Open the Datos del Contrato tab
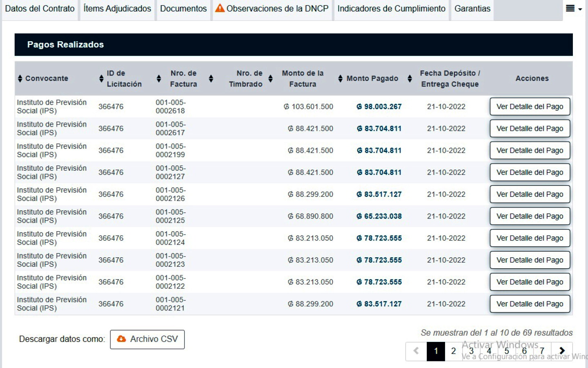 40,9
